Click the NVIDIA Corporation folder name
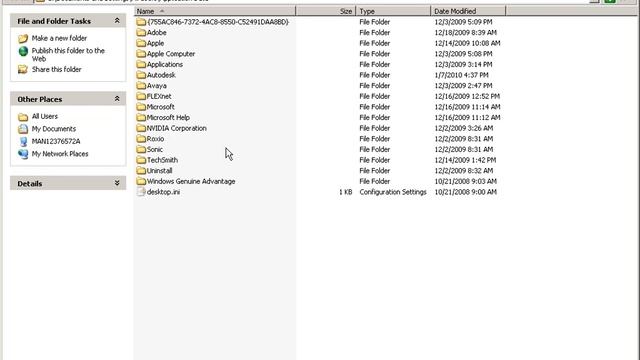Viewport: 640px width, 360px height. pyautogui.click(x=177, y=128)
